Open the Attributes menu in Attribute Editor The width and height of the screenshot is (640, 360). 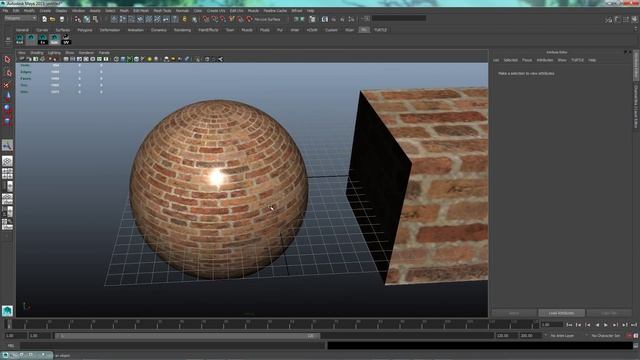[x=544, y=60]
